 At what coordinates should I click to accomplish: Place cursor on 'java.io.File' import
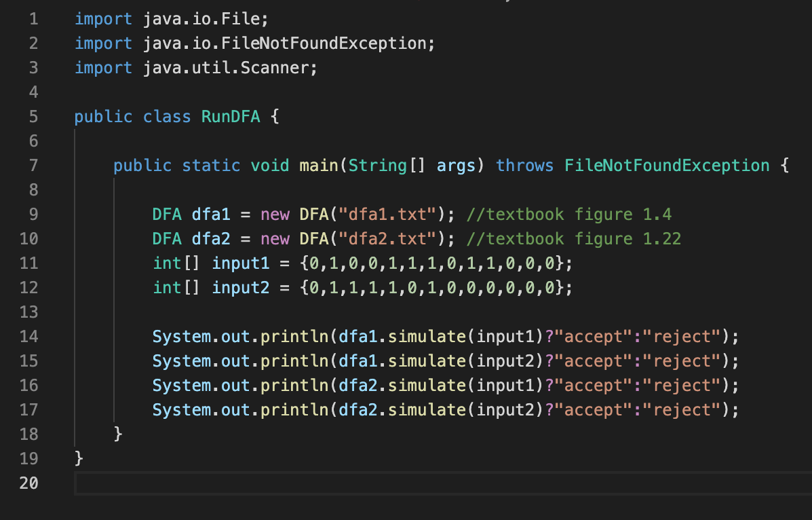[201, 19]
